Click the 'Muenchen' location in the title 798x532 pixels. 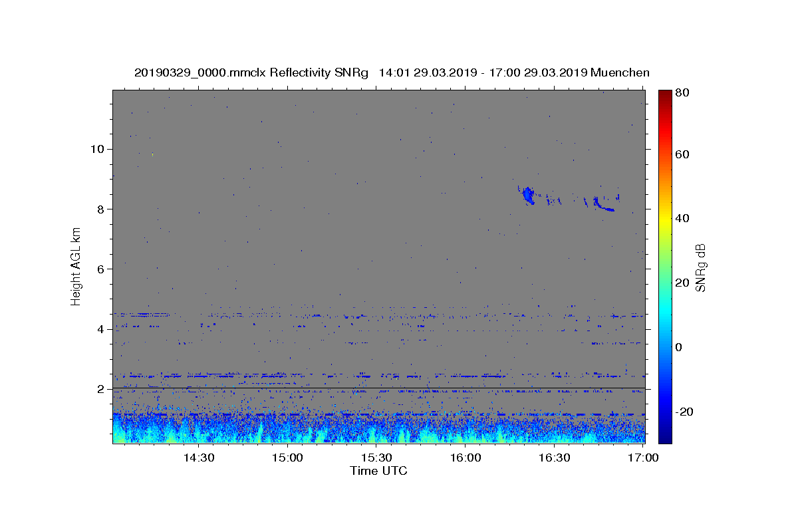620,72
